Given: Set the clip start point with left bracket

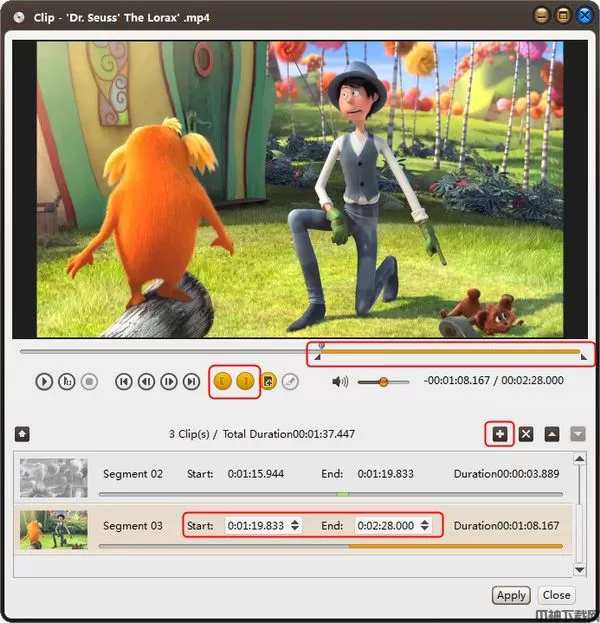Looking at the screenshot, I should click(x=223, y=381).
